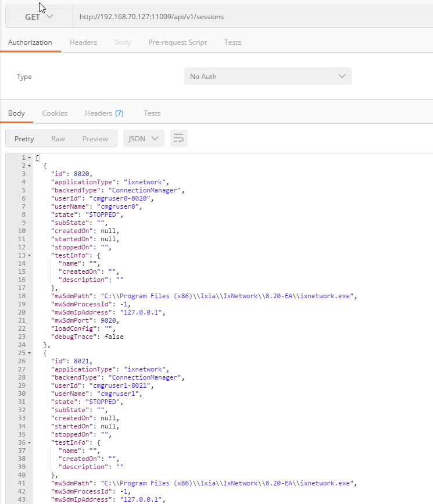Image resolution: width=433 pixels, height=504 pixels.
Task: Switch to the Authorization tab
Action: (x=30, y=42)
